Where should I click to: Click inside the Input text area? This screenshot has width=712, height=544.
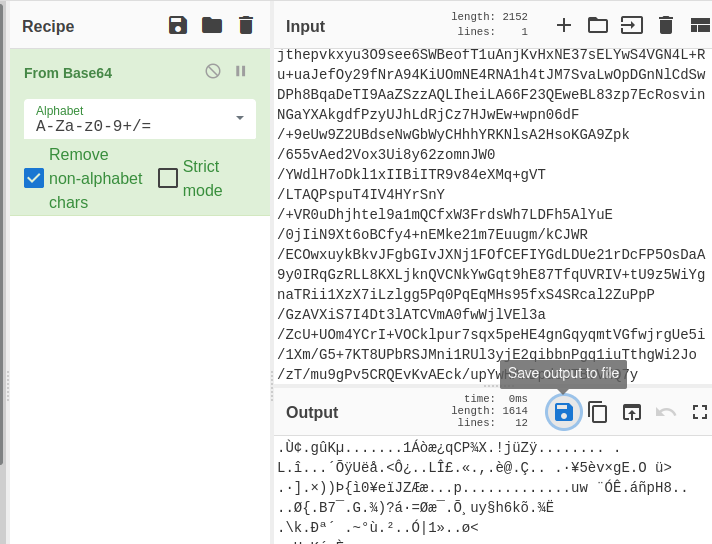493,217
